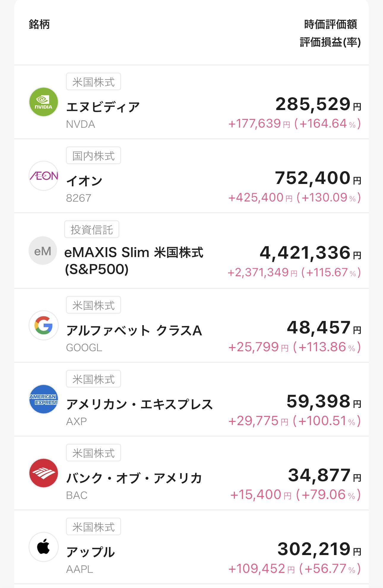Tap the 国内株式 tag on イオン
The image size is (383, 588).
click(x=93, y=156)
